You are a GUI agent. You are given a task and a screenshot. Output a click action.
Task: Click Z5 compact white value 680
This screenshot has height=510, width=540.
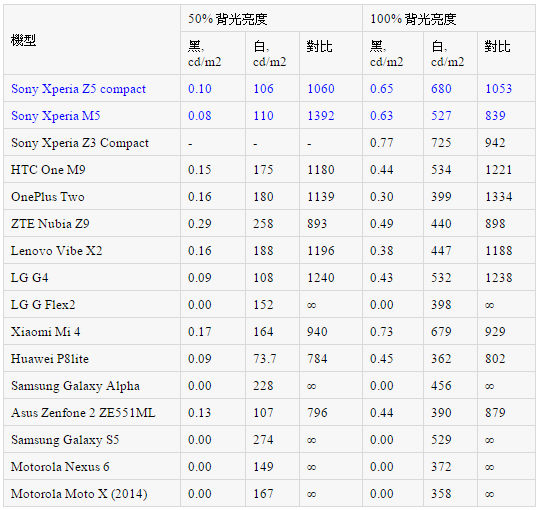441,89
